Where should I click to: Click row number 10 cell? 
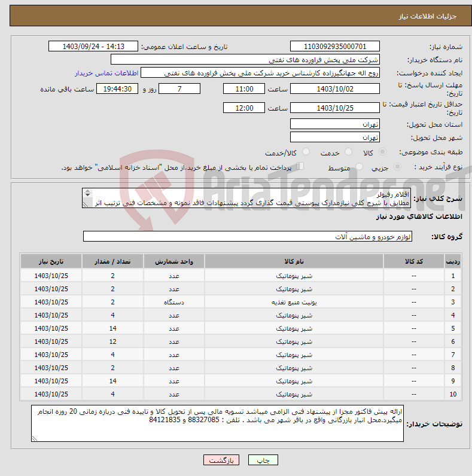pyautogui.click(x=453, y=394)
